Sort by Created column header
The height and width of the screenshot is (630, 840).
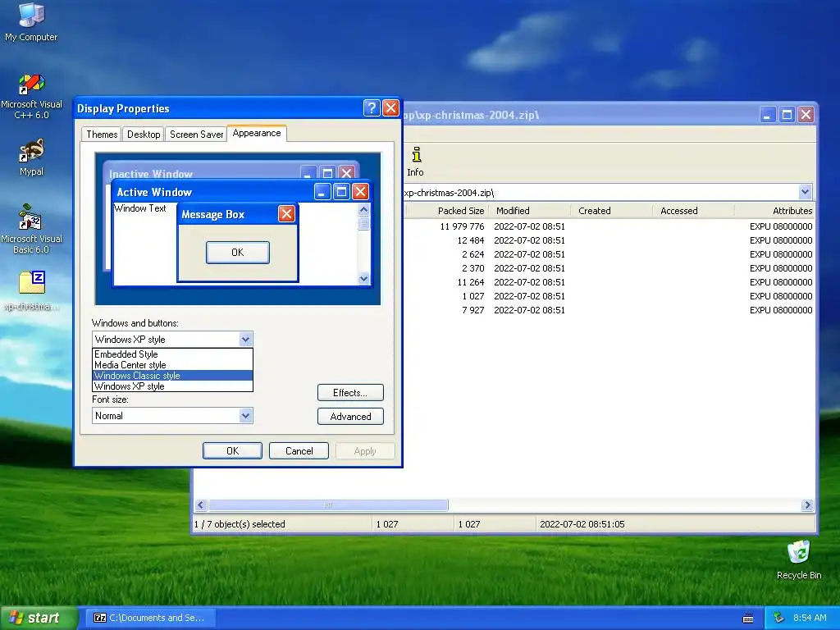click(x=612, y=211)
